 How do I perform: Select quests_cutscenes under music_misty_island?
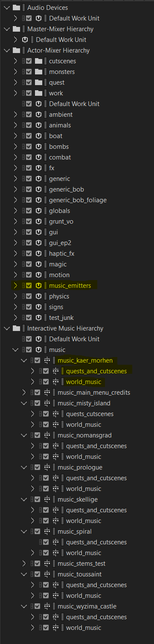(90, 414)
